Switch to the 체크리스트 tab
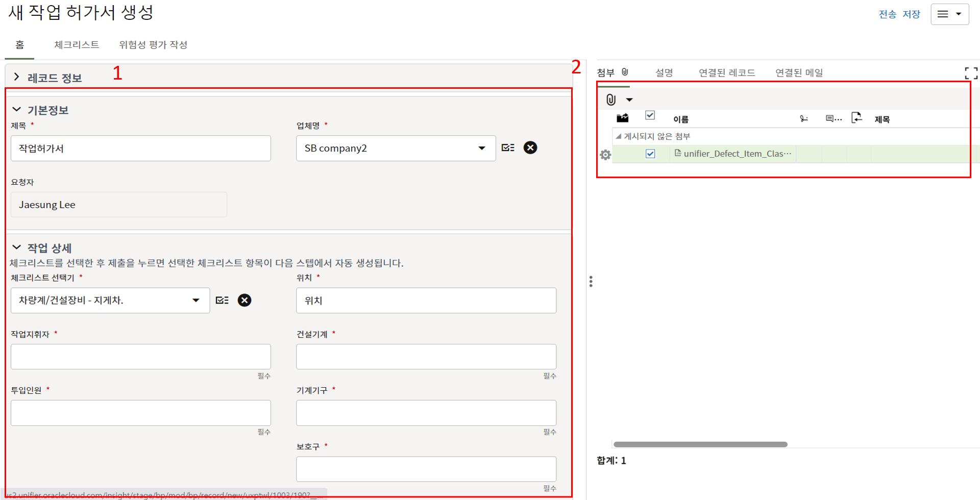Screen dimensions: 980x500 tap(77, 45)
